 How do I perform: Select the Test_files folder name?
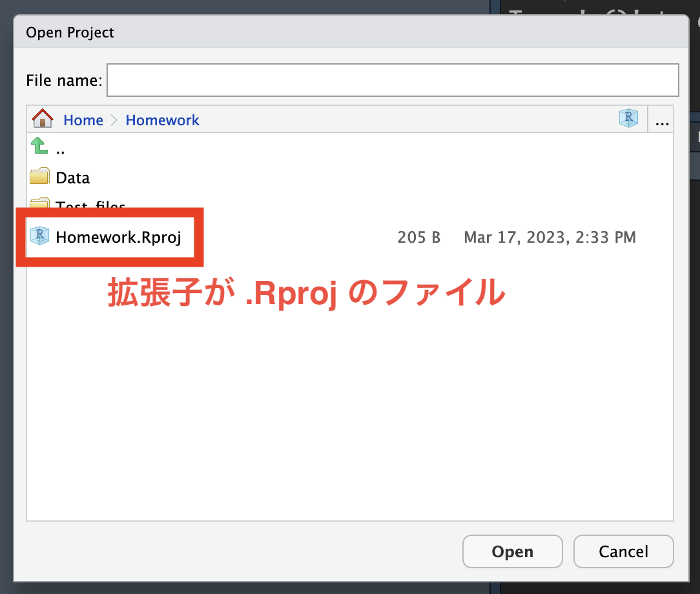point(90,204)
